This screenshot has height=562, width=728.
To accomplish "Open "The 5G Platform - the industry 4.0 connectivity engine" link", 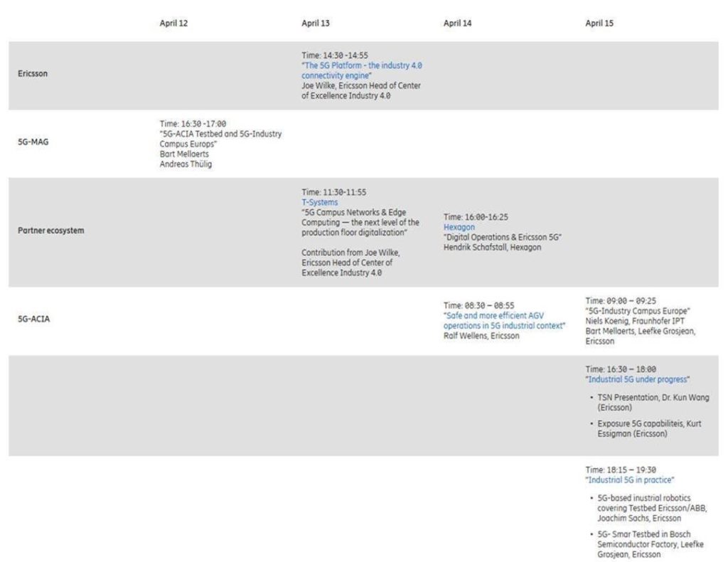I will [x=362, y=70].
